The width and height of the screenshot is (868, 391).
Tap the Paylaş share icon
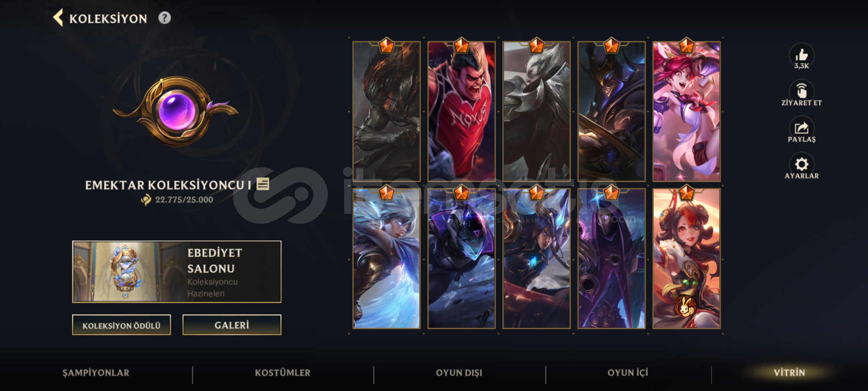coord(801,127)
